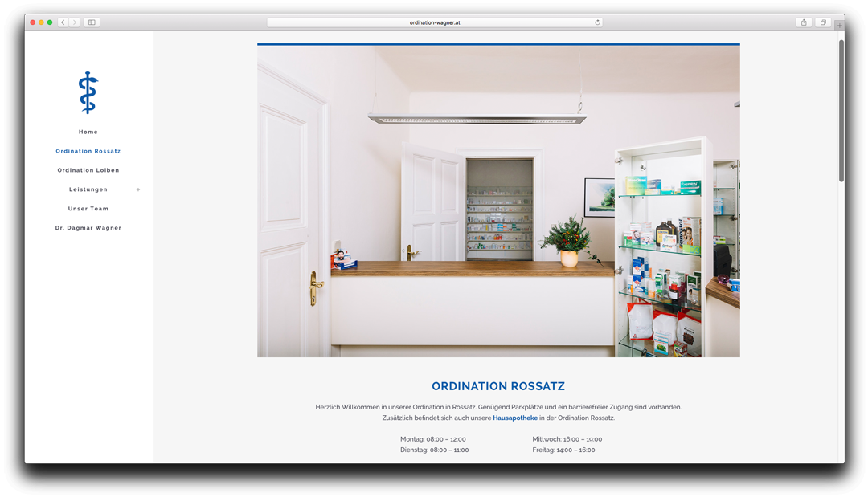Expand the Leistungen submenu with the plus sign
868x497 pixels.
click(x=138, y=189)
